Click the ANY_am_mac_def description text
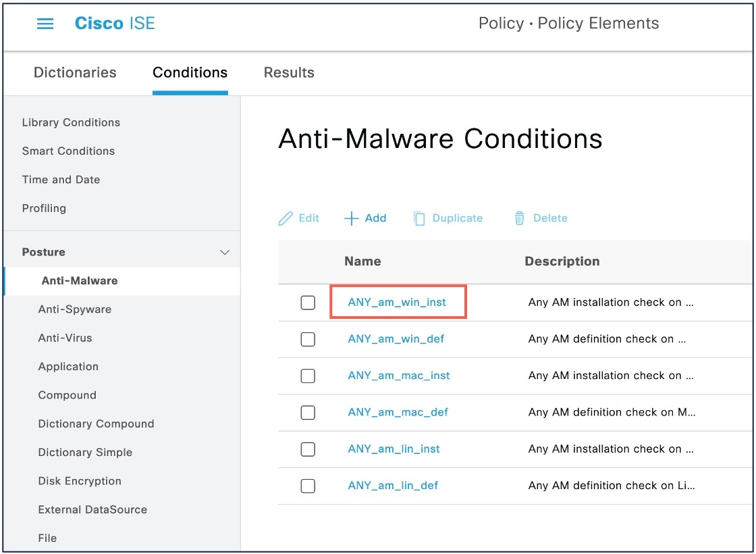Image resolution: width=756 pixels, height=554 pixels. (x=612, y=413)
